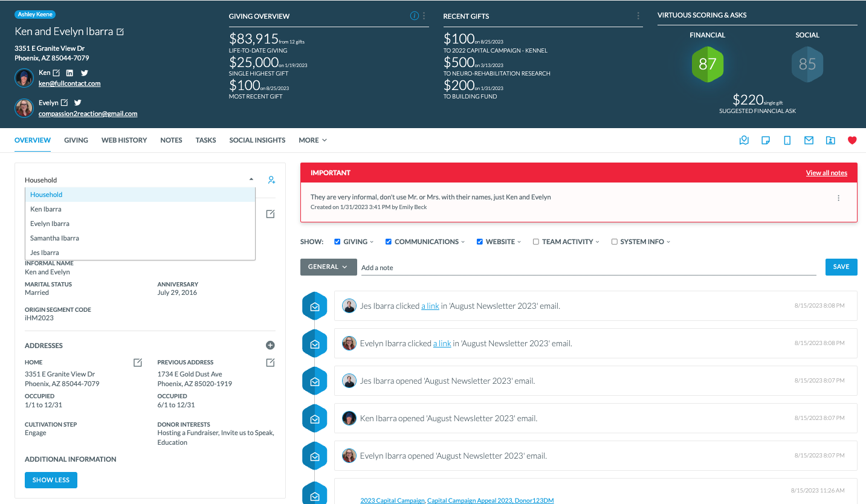Image resolution: width=866 pixels, height=504 pixels.
Task: Switch to the Overview tab
Action: point(33,140)
